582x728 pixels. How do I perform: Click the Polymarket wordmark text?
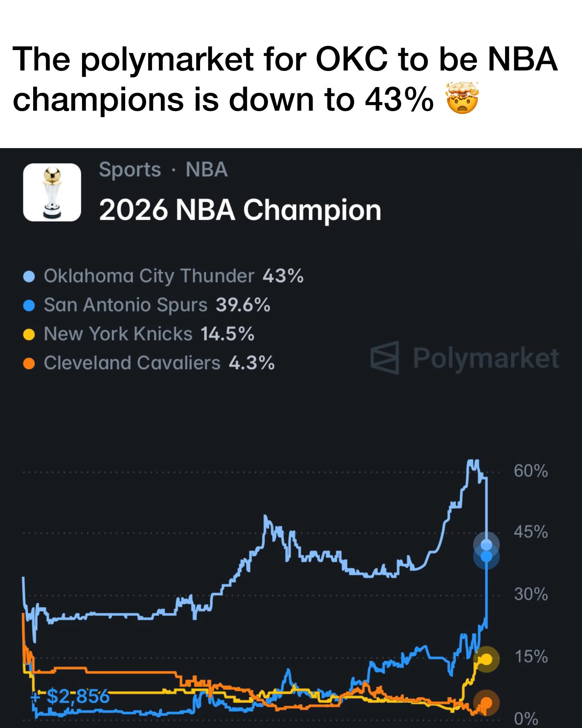[486, 358]
